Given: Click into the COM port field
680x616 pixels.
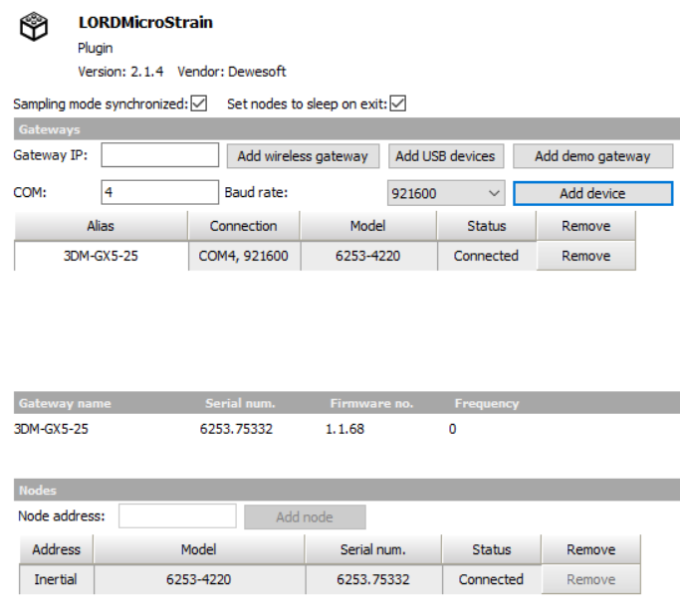Looking at the screenshot, I should [160, 192].
